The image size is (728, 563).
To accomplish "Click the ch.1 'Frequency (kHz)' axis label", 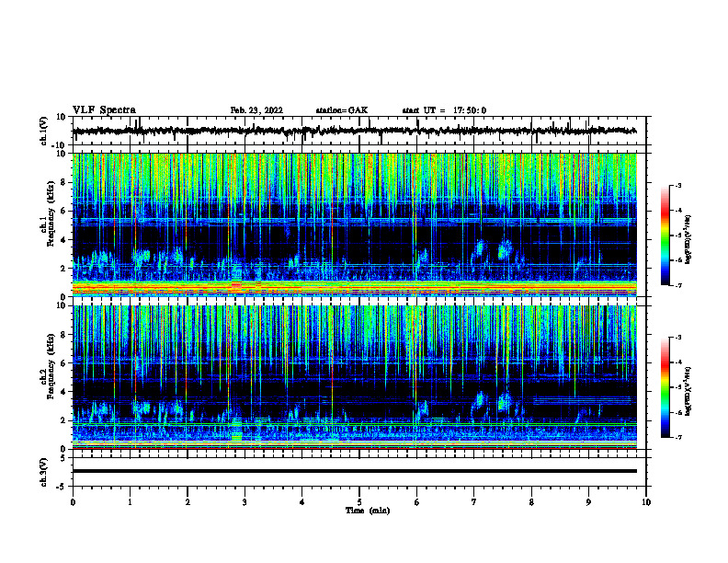I will tap(51, 213).
